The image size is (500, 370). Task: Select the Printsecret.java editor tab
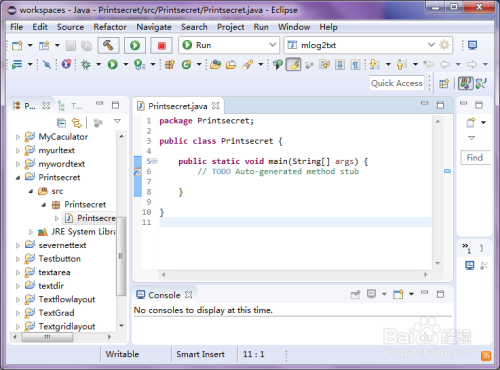(177, 106)
